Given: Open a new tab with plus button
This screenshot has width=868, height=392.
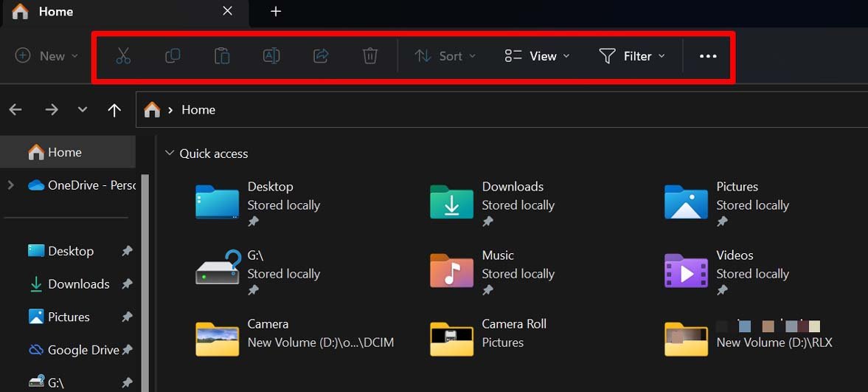Looking at the screenshot, I should (276, 11).
